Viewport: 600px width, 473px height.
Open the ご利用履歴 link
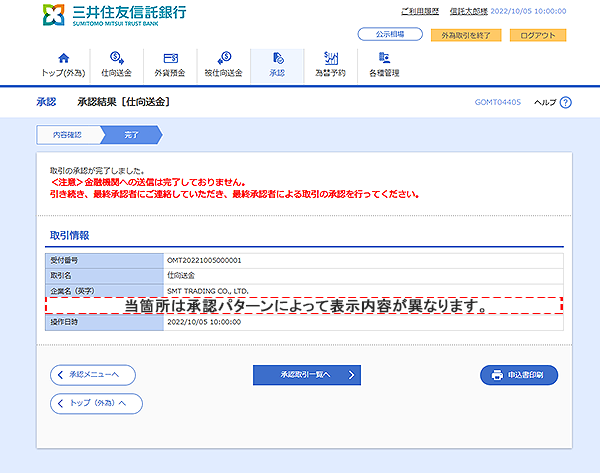click(x=420, y=11)
